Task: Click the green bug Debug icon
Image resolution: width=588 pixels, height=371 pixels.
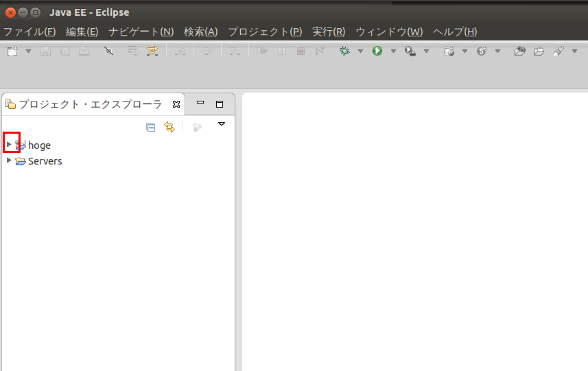Action: 344,51
